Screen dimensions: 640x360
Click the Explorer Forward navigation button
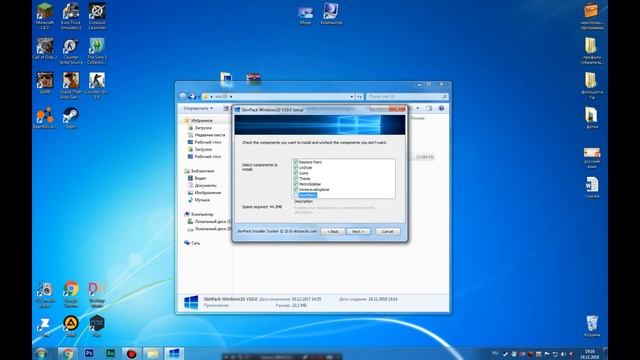(192, 97)
